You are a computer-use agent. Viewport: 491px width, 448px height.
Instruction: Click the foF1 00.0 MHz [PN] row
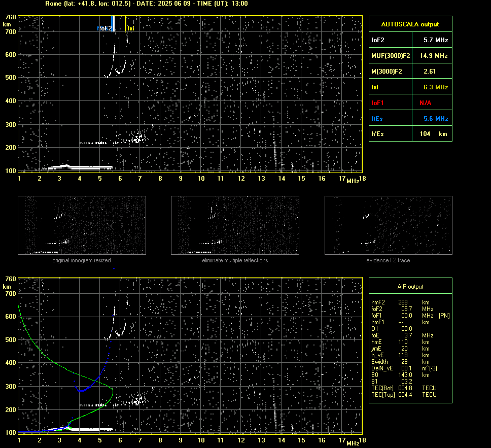pyautogui.click(x=410, y=316)
